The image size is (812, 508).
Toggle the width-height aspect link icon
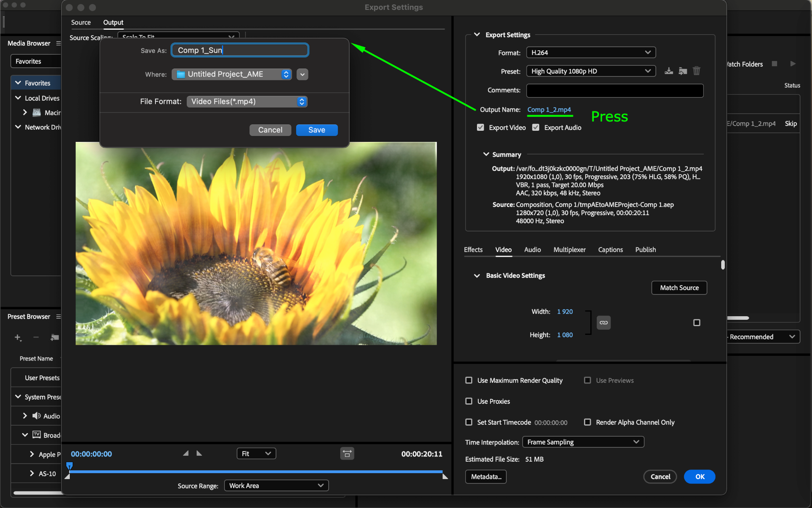603,323
